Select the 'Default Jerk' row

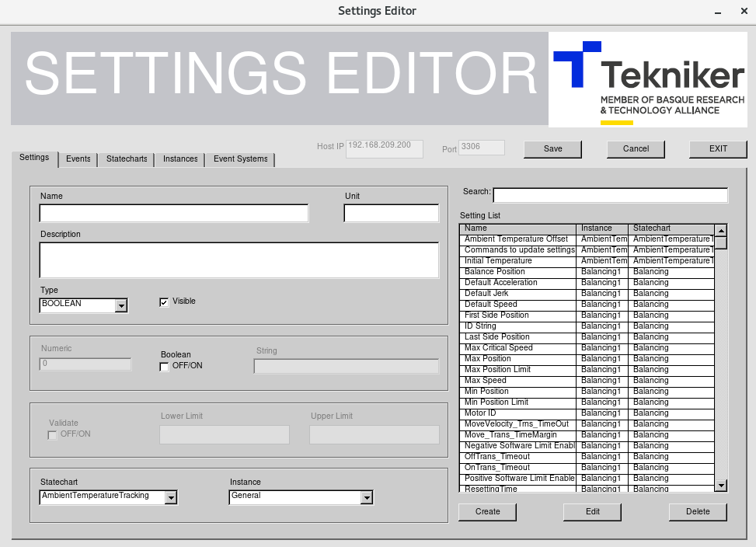(587, 294)
